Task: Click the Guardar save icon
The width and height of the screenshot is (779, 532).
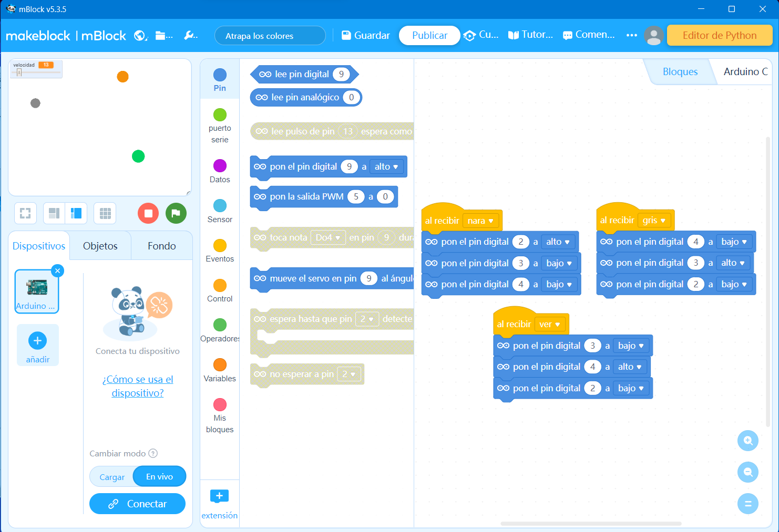Action: coord(346,35)
